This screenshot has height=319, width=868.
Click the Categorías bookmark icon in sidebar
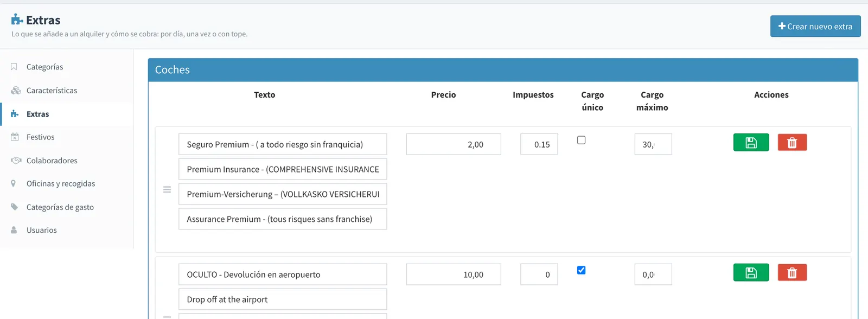click(14, 67)
